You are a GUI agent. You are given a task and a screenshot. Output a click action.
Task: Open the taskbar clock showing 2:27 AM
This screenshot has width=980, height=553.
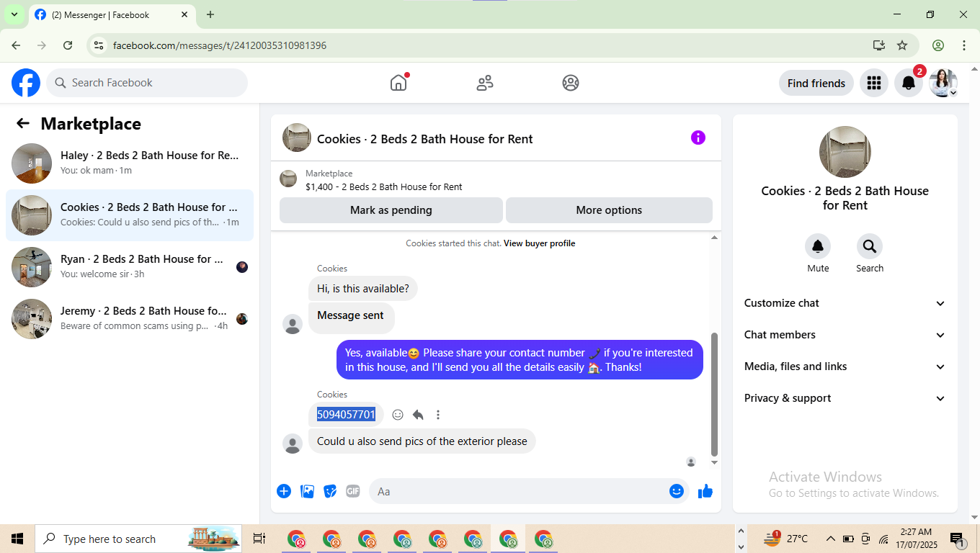coord(916,539)
